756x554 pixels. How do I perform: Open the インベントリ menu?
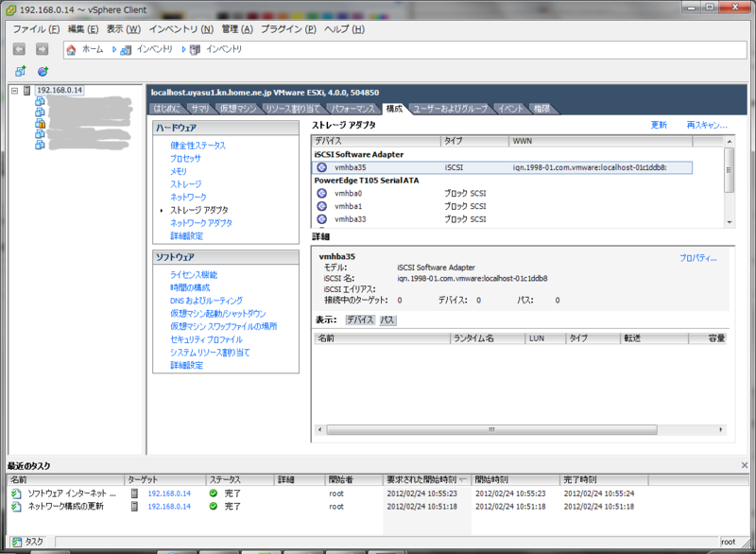[181, 29]
